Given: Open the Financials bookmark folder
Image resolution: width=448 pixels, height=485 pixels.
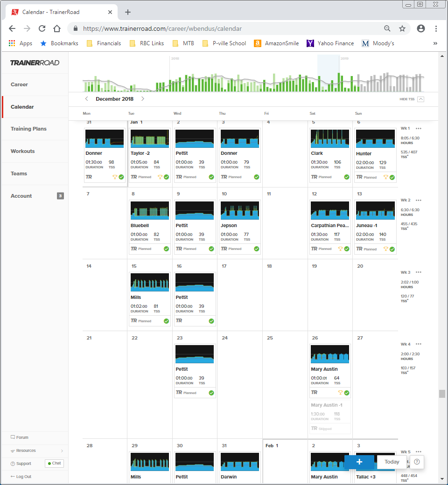Looking at the screenshot, I should (x=104, y=43).
